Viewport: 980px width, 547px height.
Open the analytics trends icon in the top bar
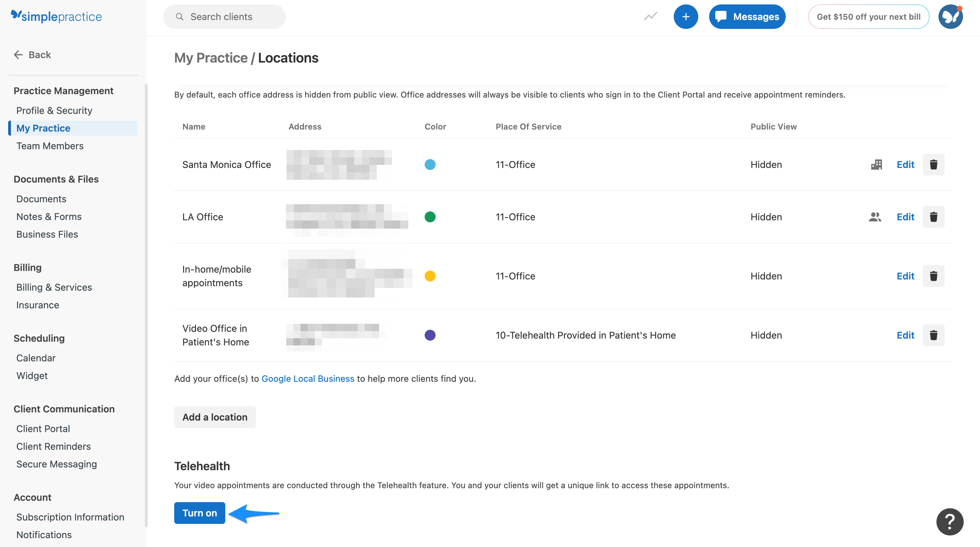(x=650, y=16)
